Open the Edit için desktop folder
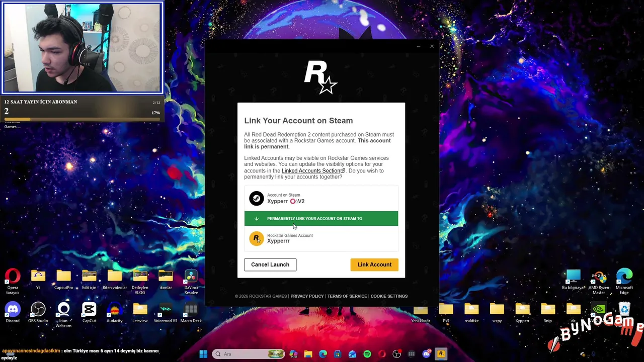The image size is (644, 362). tap(89, 280)
